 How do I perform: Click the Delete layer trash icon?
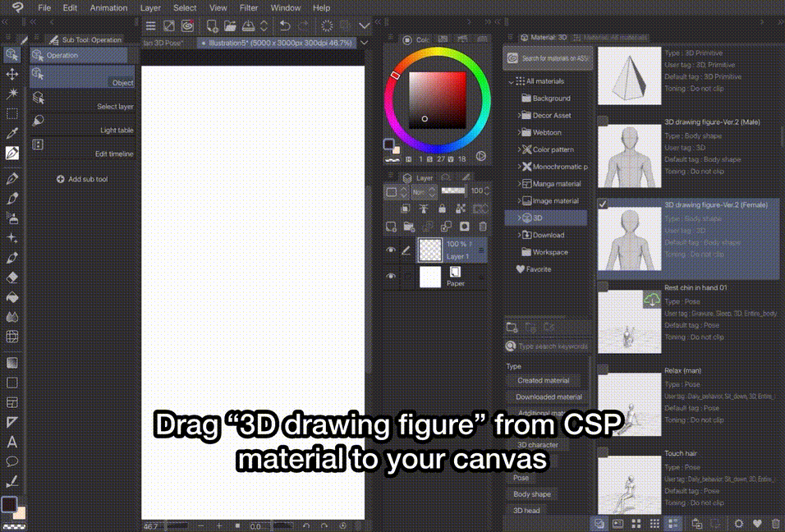[483, 227]
